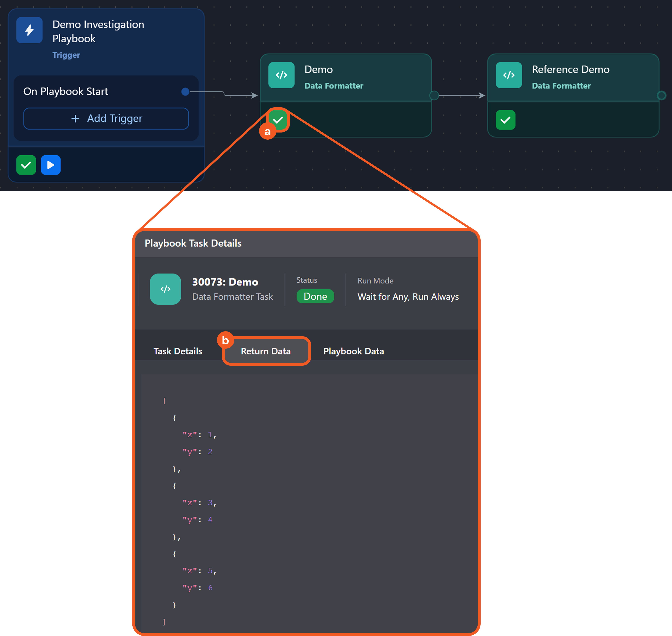This screenshot has height=636, width=672.
Task: Open the Playbook Data tab
Action: 353,351
